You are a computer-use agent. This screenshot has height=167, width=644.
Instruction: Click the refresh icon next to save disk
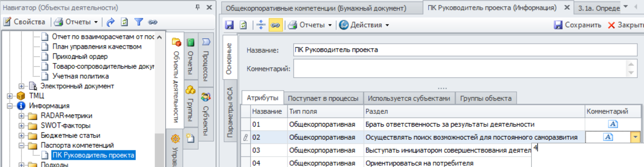(243, 25)
